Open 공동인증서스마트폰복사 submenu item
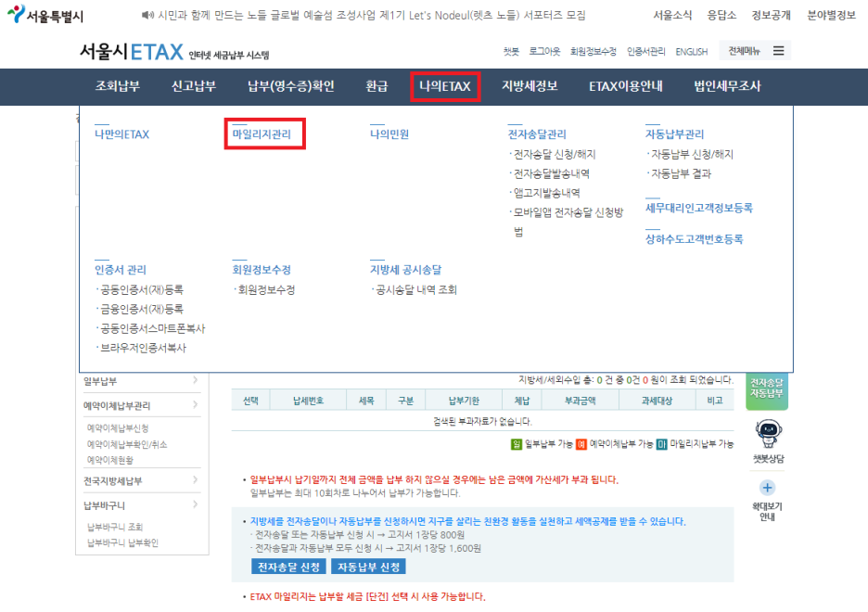Image resolution: width=868 pixels, height=612 pixels. point(151,328)
